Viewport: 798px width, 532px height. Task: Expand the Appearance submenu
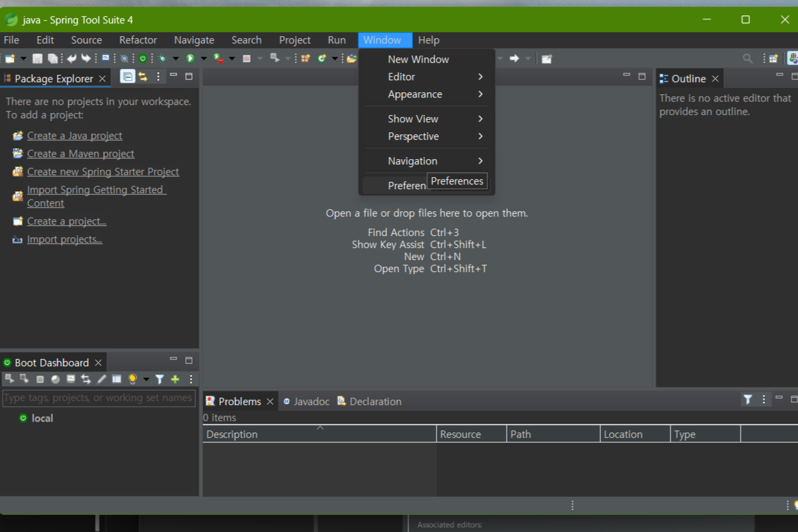coord(426,94)
